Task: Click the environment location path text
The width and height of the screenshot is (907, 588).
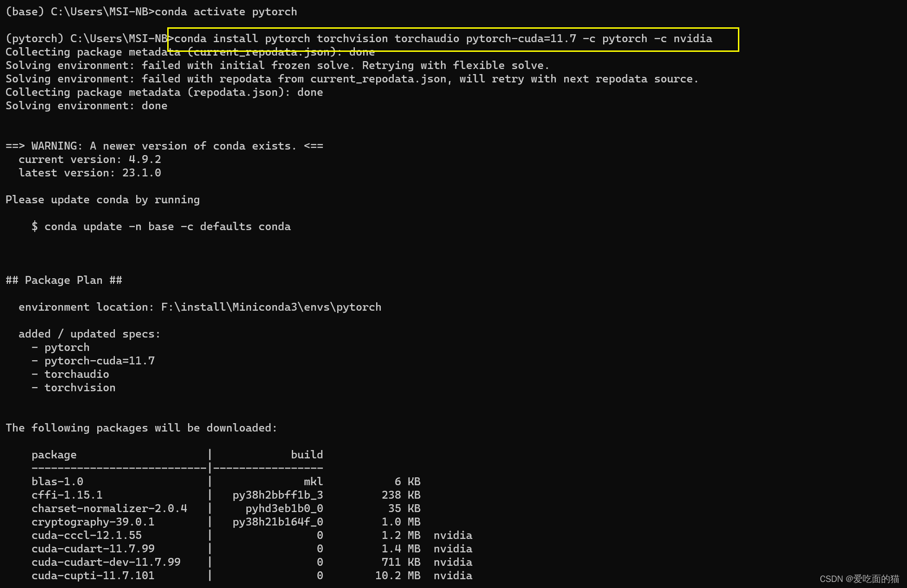Action: (271, 307)
